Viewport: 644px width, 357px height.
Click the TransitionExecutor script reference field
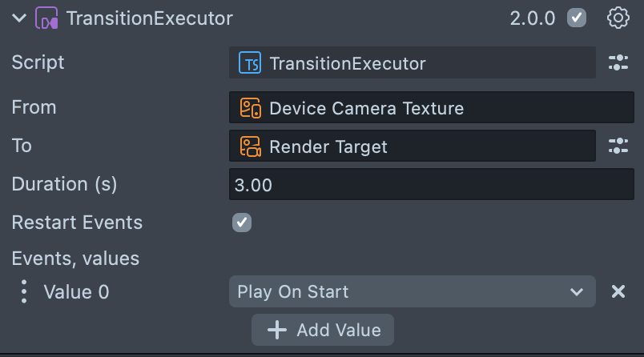point(412,63)
